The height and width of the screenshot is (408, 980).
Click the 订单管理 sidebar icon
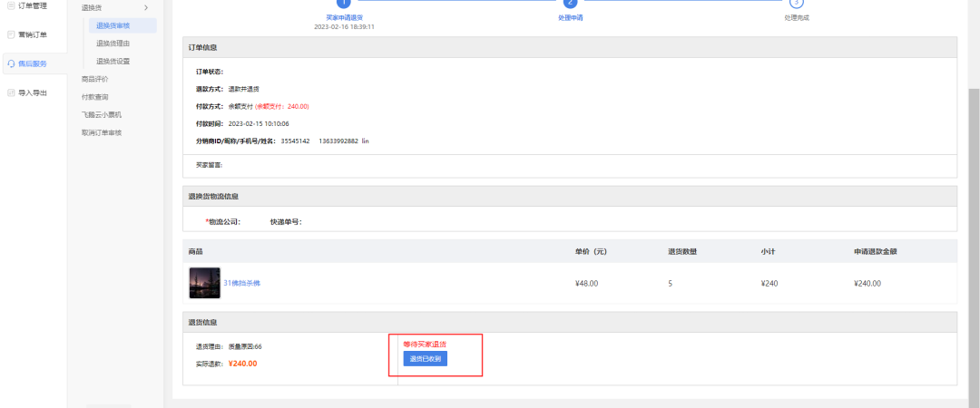[11, 5]
